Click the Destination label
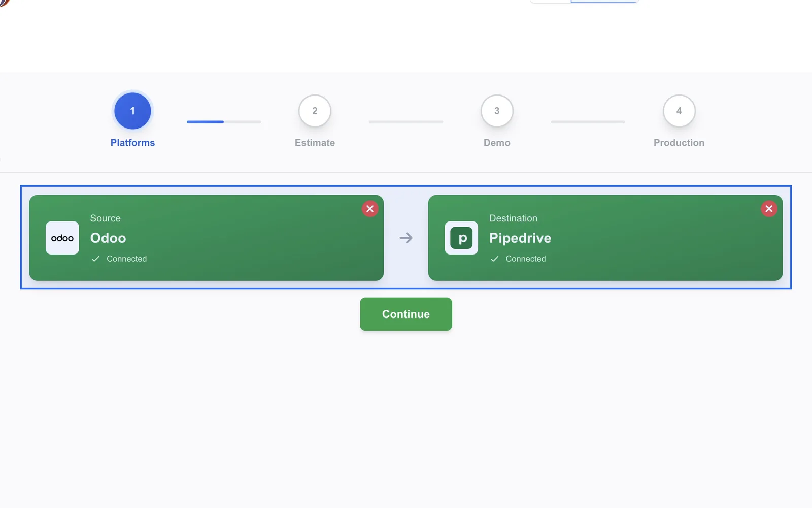Screen dimensions: 812x508 (x=513, y=218)
